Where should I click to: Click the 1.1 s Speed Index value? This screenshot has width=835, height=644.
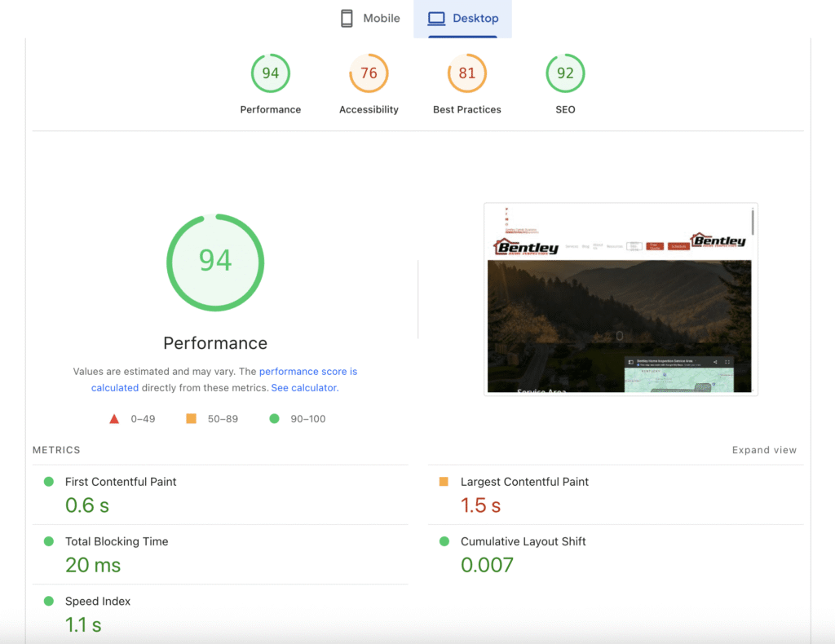point(83,624)
